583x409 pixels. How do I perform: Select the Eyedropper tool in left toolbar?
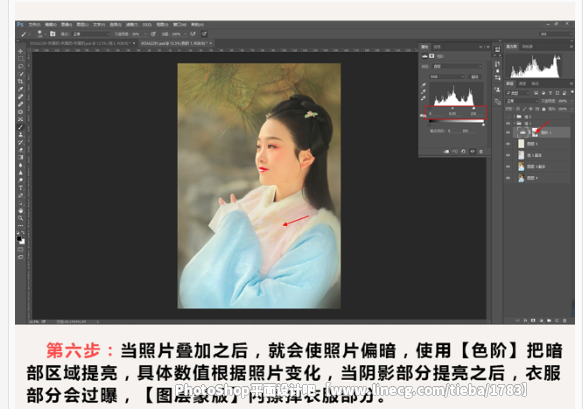point(21,89)
